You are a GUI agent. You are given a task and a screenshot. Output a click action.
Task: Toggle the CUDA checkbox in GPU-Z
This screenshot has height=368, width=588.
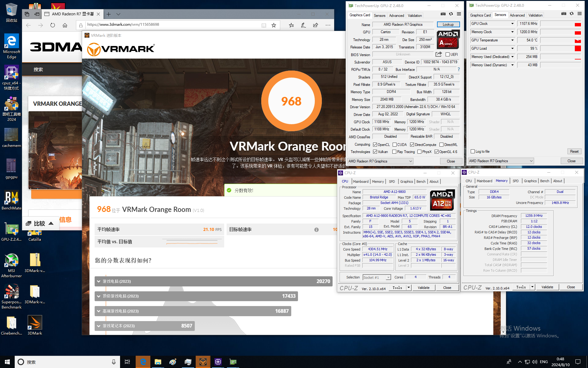[x=394, y=145]
